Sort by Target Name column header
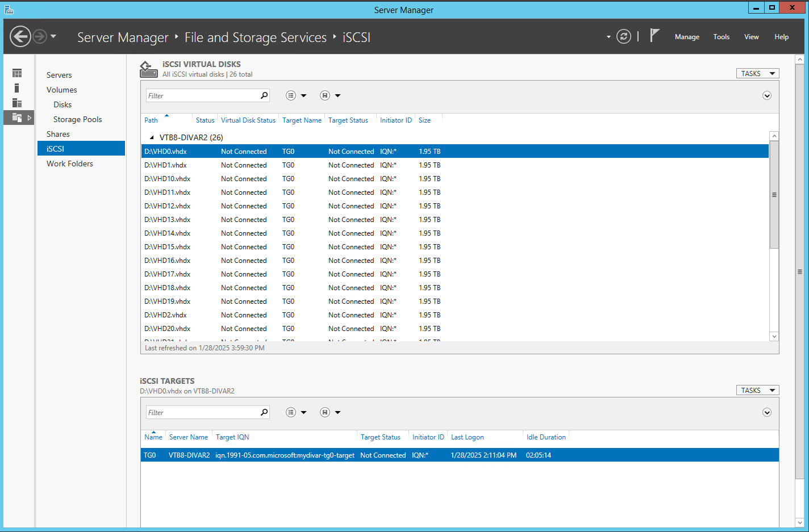The height and width of the screenshot is (532, 809). (x=302, y=120)
